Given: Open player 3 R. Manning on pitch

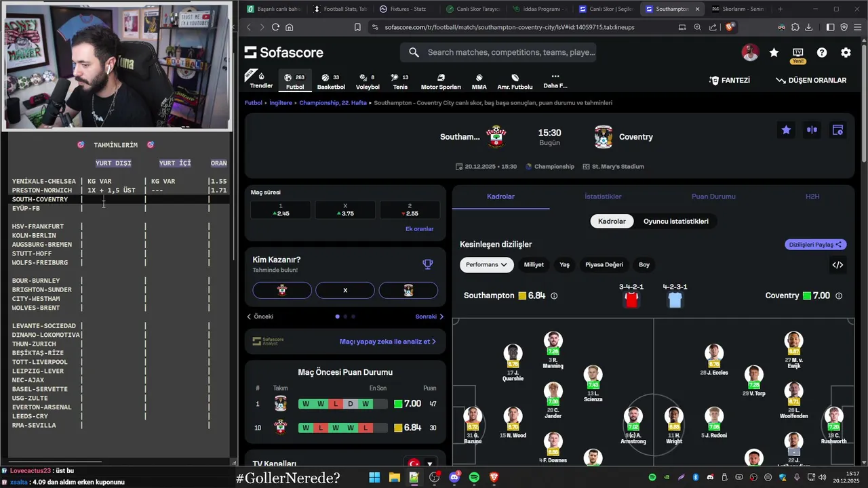Looking at the screenshot, I should (553, 351).
